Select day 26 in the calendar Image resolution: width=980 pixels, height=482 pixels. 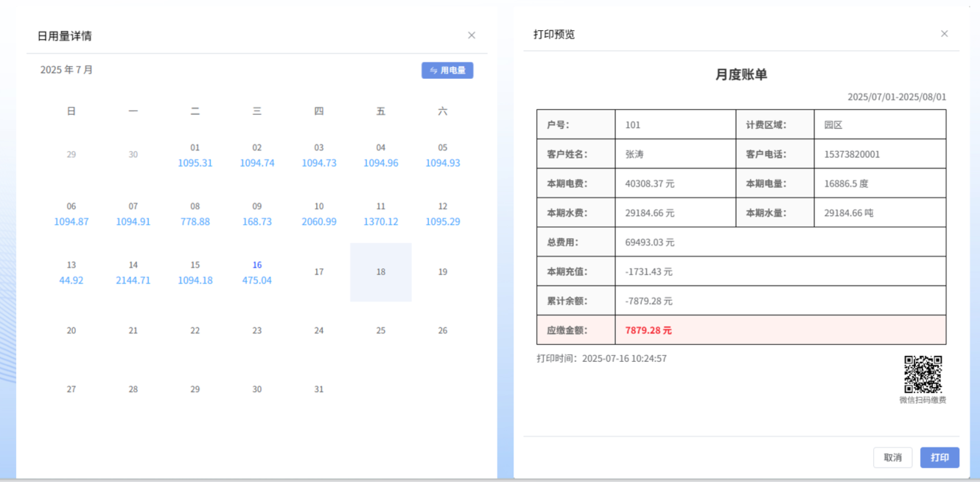443,331
